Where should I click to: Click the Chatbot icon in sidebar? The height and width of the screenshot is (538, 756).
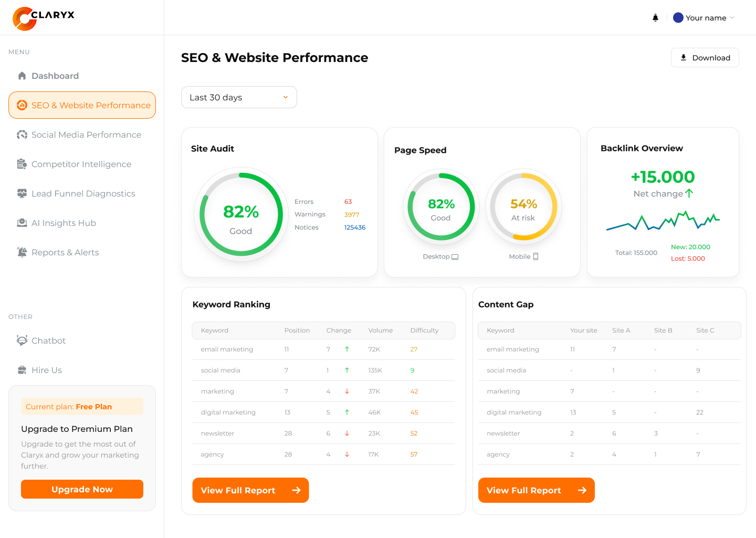tap(22, 340)
